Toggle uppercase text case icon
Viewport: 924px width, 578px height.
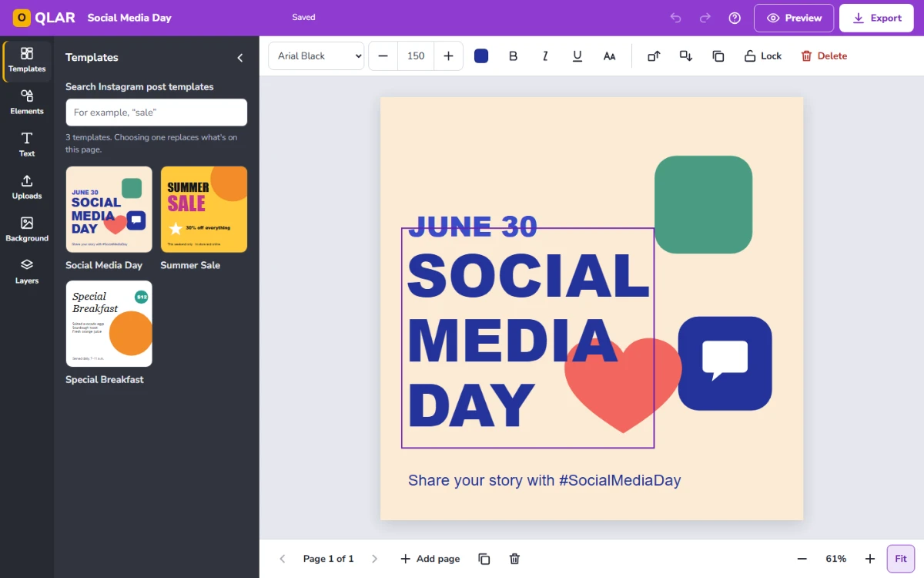[609, 56]
